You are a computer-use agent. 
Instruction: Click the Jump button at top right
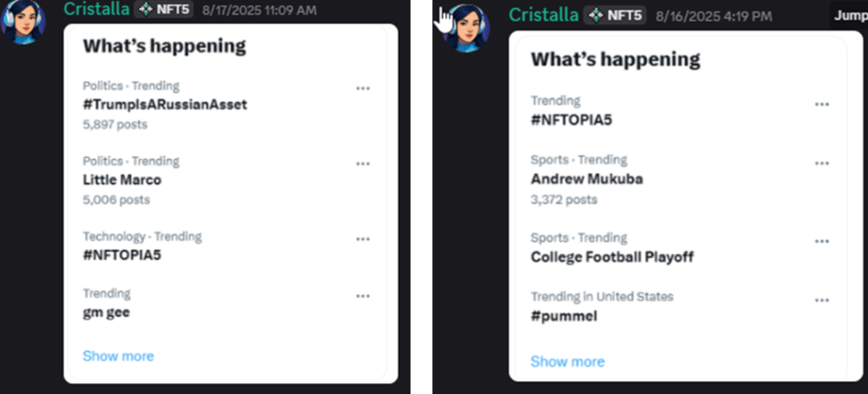point(850,15)
